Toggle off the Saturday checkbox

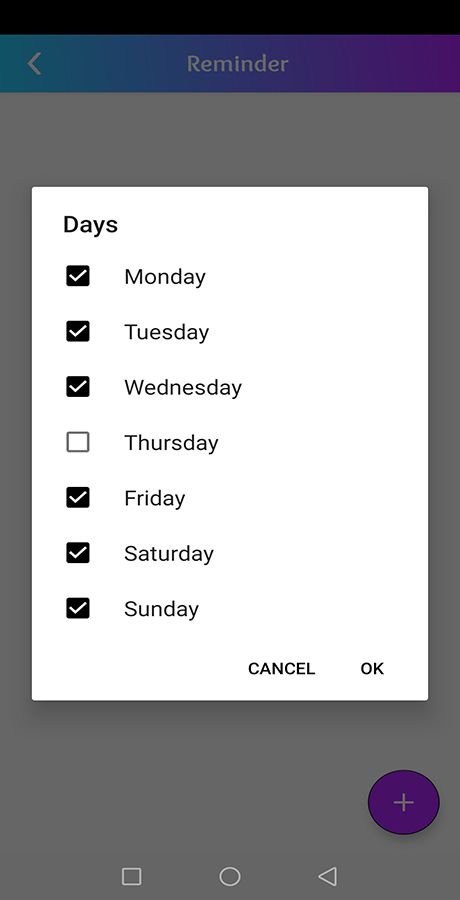click(x=78, y=553)
